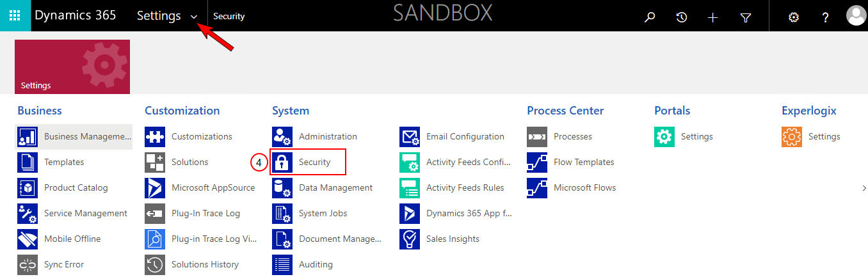
Task: Click the Templates icon
Action: (x=28, y=162)
